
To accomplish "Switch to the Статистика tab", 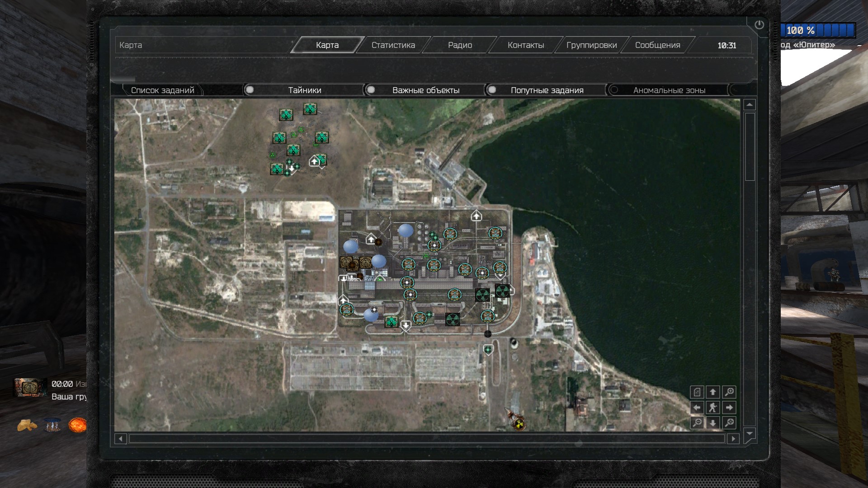I will 393,45.
